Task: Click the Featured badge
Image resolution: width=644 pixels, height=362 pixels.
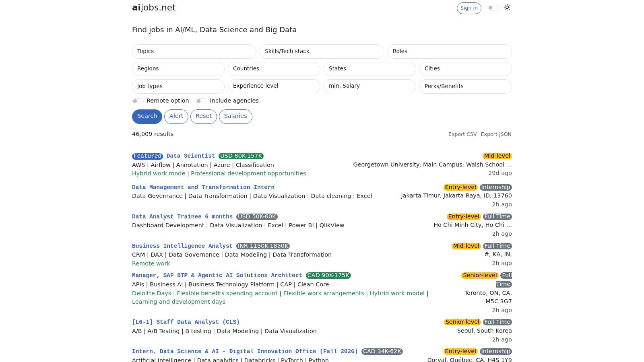Action: pyautogui.click(x=147, y=156)
